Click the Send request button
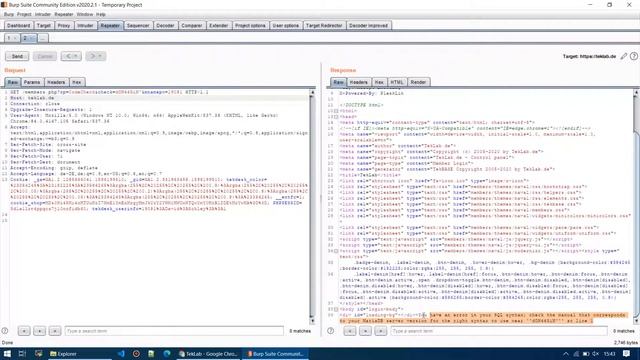640x360 pixels. (x=17, y=56)
